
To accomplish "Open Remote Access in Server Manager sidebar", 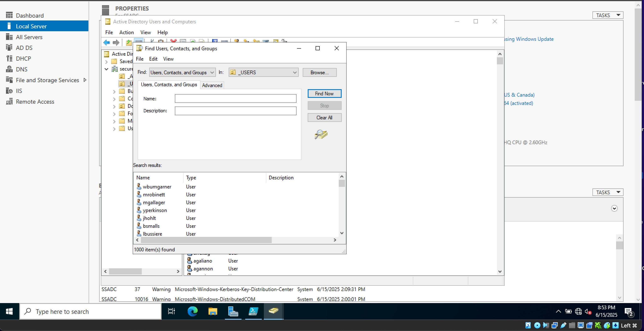I will pos(35,102).
